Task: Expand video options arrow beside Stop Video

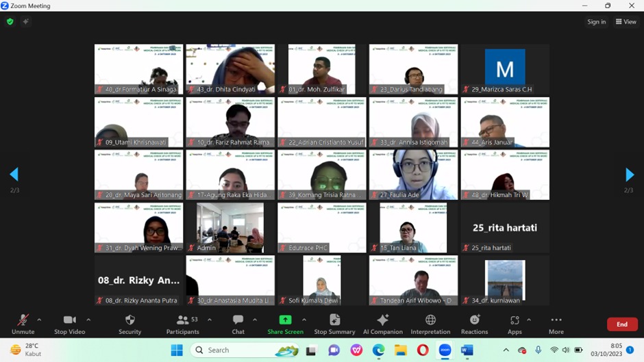Action: 88,320
